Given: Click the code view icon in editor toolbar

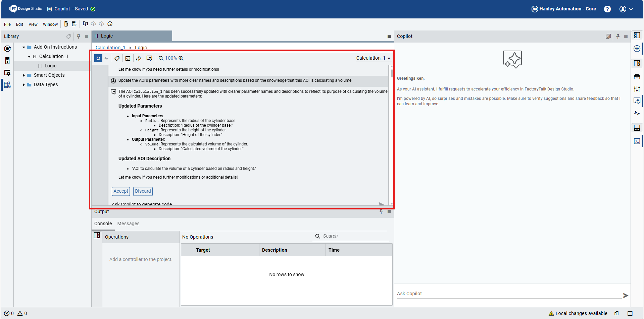Looking at the screenshot, I should pyautogui.click(x=128, y=58).
